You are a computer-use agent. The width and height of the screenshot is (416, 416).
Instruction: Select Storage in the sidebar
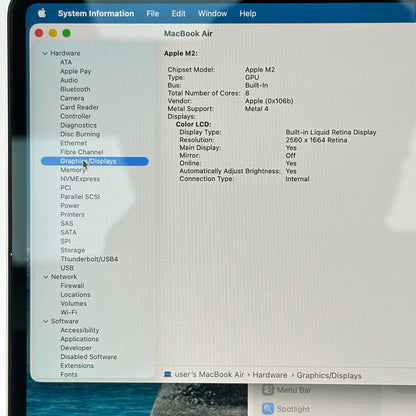[73, 250]
